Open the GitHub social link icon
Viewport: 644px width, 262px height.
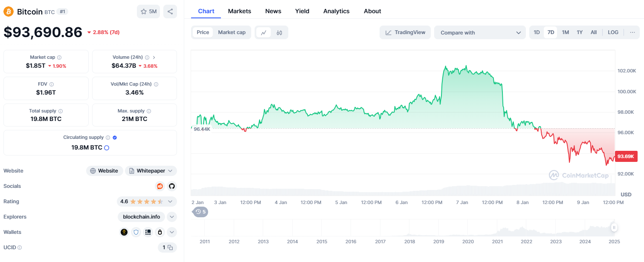click(x=172, y=186)
